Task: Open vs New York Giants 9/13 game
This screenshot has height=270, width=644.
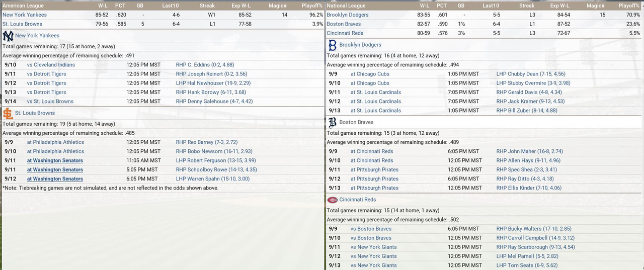Action: 374,265
